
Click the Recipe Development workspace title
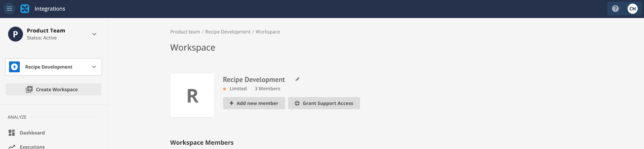pyautogui.click(x=254, y=80)
